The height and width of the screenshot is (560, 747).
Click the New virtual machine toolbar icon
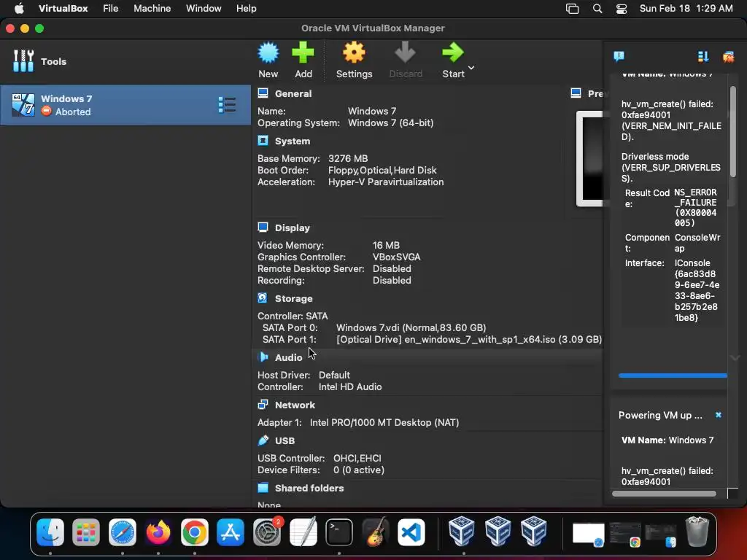point(268,52)
